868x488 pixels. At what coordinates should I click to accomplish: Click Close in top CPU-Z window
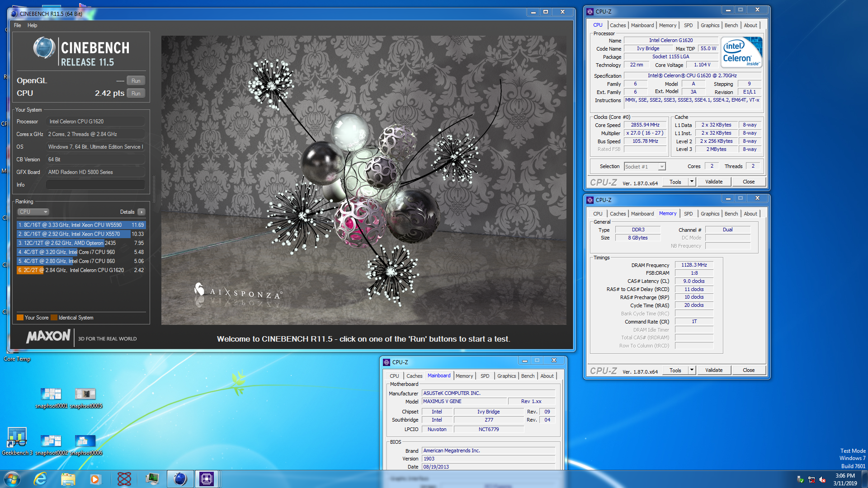click(749, 182)
